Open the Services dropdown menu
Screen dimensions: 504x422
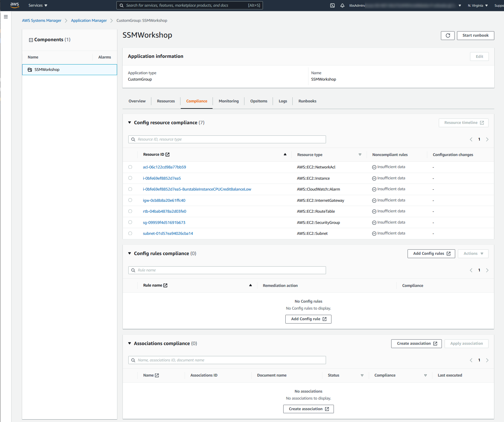tap(38, 5)
